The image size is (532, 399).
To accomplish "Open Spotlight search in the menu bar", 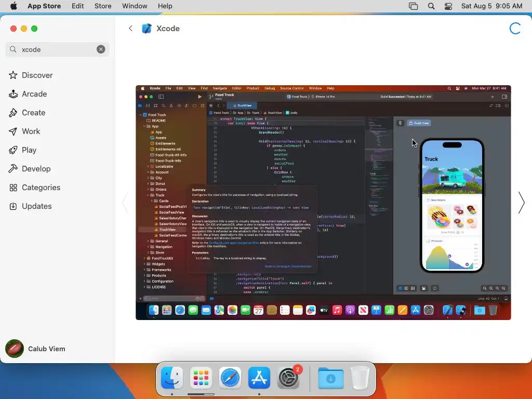I will (x=431, y=6).
